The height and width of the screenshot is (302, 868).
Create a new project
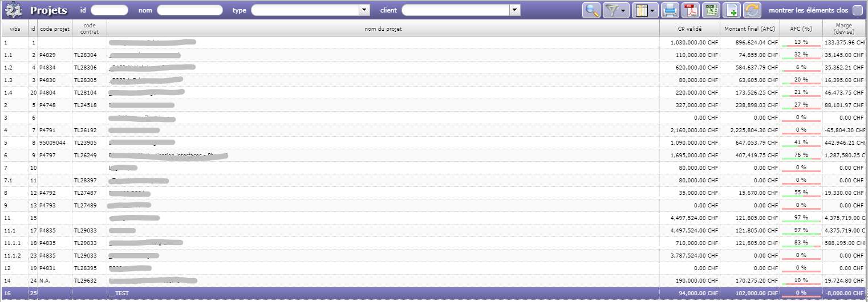(732, 10)
